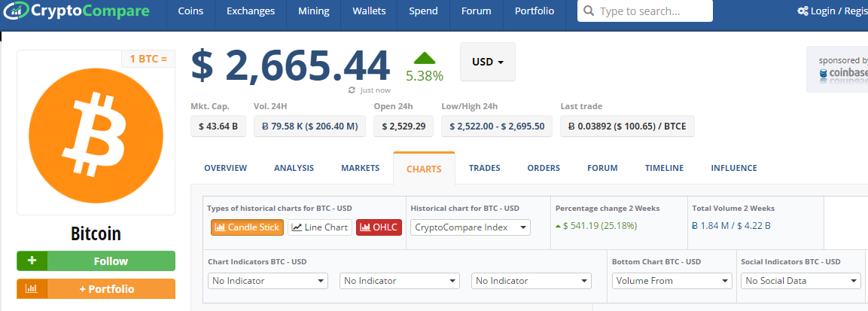The image size is (868, 311).
Task: Click the Bitcoin name heading
Action: [x=96, y=234]
